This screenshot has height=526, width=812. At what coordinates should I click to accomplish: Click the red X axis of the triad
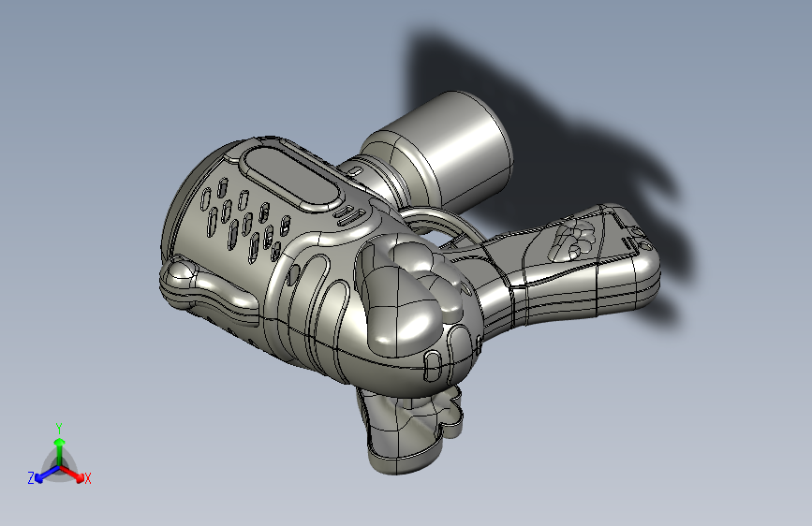click(72, 473)
